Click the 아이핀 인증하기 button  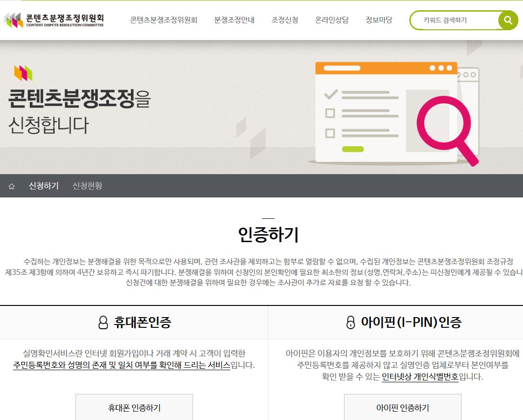(x=403, y=407)
